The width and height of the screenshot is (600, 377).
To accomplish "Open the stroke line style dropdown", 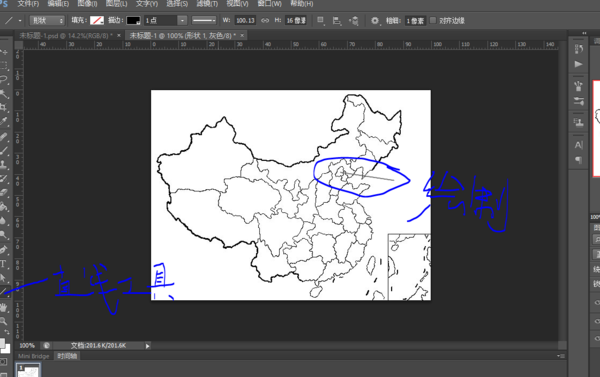I will 204,20.
